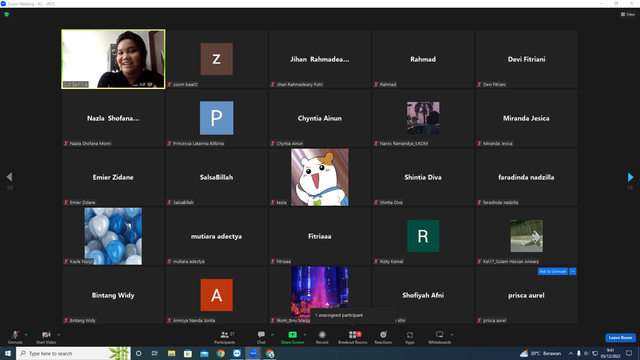Screen dimensions: 640x360
Task: Click in the Windows search box
Action: pos(73,353)
